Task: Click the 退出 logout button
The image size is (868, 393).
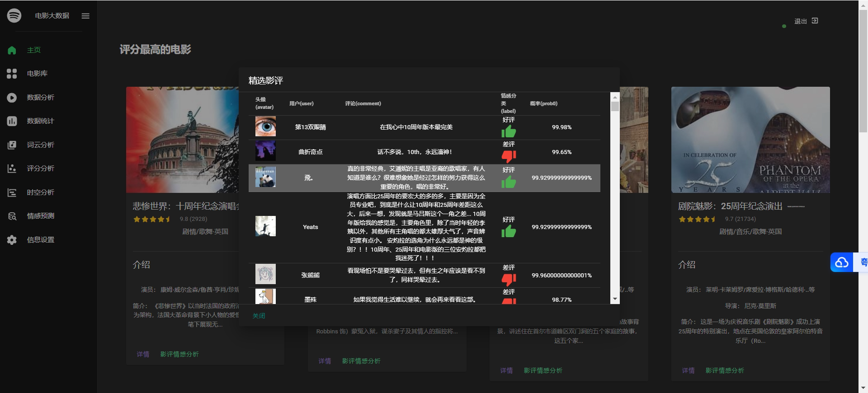Action: (806, 21)
